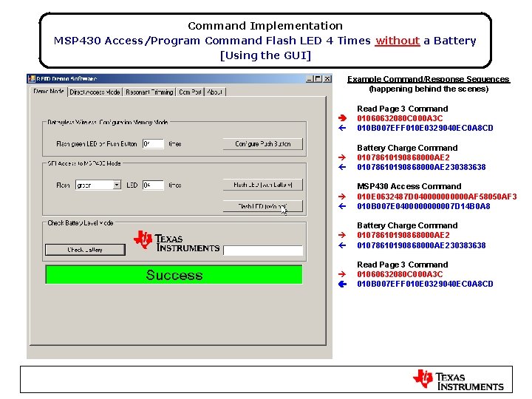Click the Configure Push Button button
The image size is (532, 399).
[262, 144]
